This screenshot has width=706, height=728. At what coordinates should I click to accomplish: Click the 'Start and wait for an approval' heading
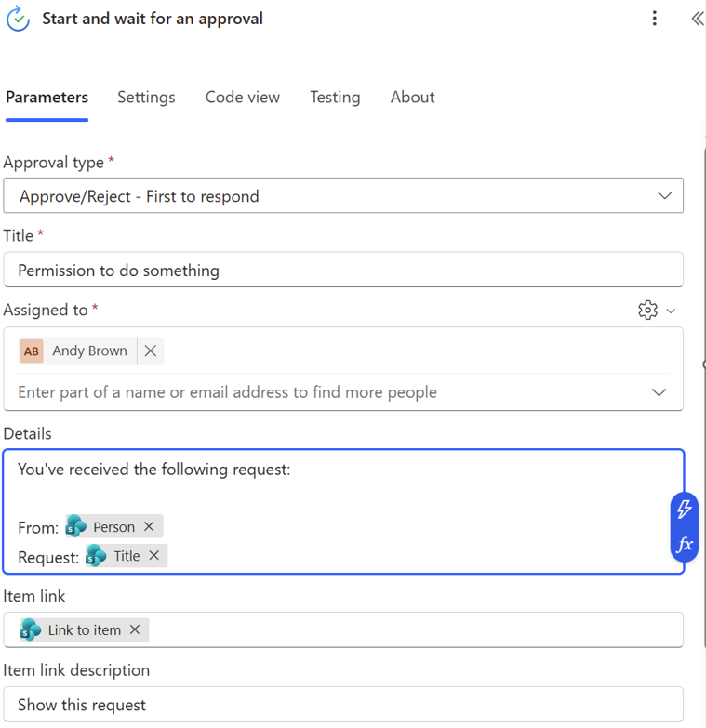pyautogui.click(x=153, y=19)
